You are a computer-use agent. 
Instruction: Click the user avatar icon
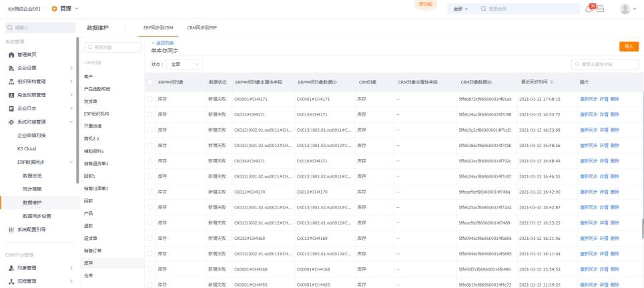click(x=625, y=9)
